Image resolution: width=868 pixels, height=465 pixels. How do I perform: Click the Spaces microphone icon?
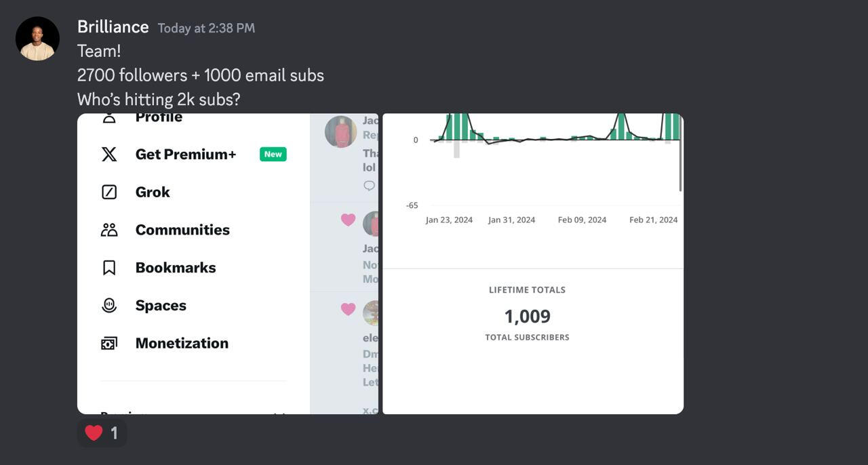[109, 306]
